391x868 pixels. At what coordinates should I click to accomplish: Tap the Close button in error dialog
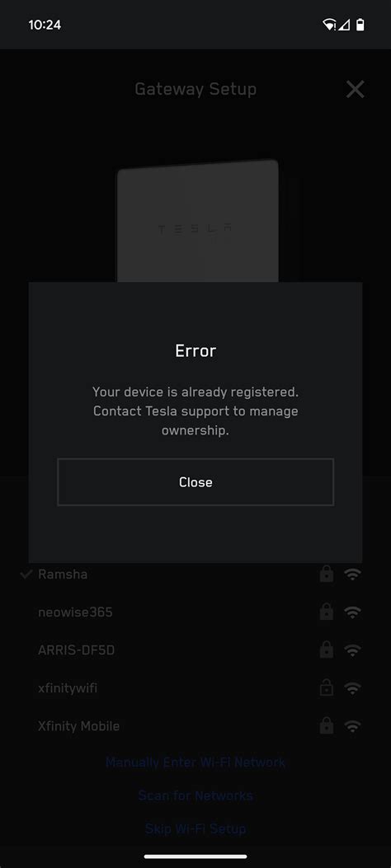(x=195, y=482)
